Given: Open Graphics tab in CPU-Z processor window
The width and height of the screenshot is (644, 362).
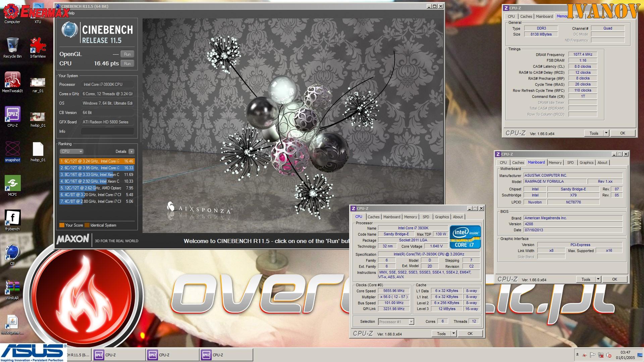Looking at the screenshot, I should tap(442, 217).
